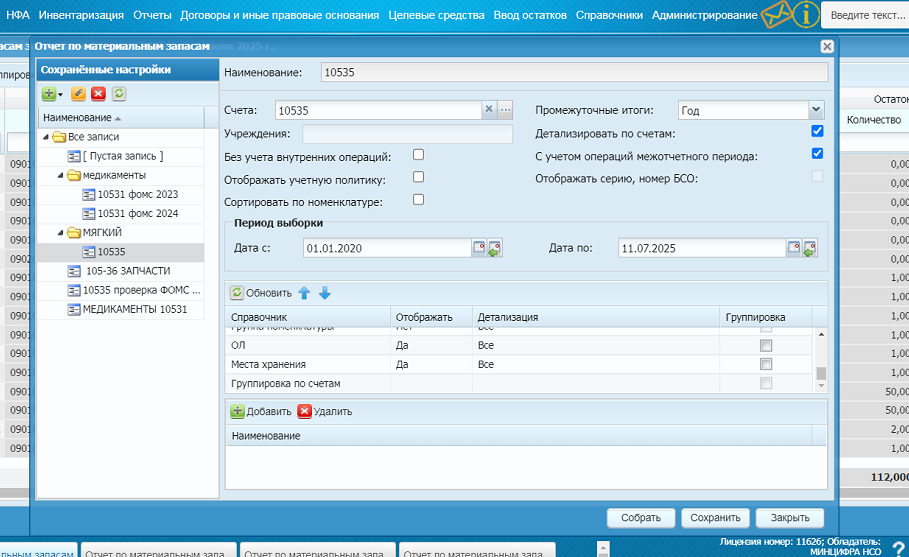Collapse the медикаменты folder
909x557 pixels.
pyautogui.click(x=60, y=175)
